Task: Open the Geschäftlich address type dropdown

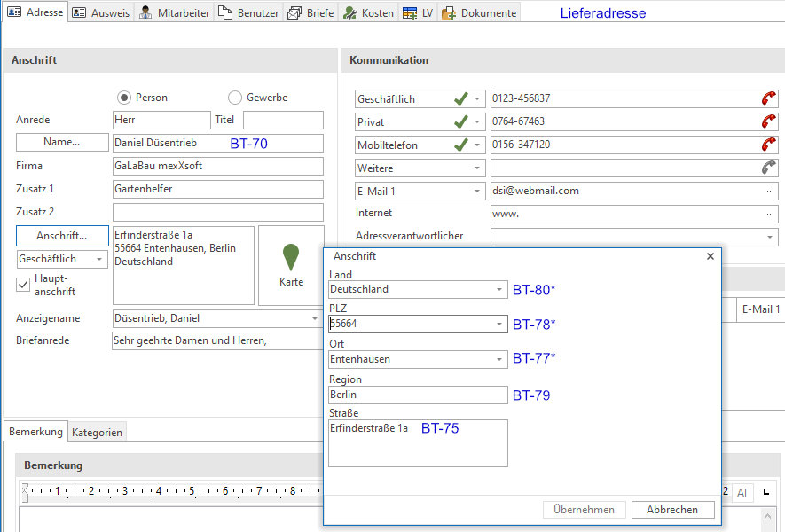Action: click(99, 259)
